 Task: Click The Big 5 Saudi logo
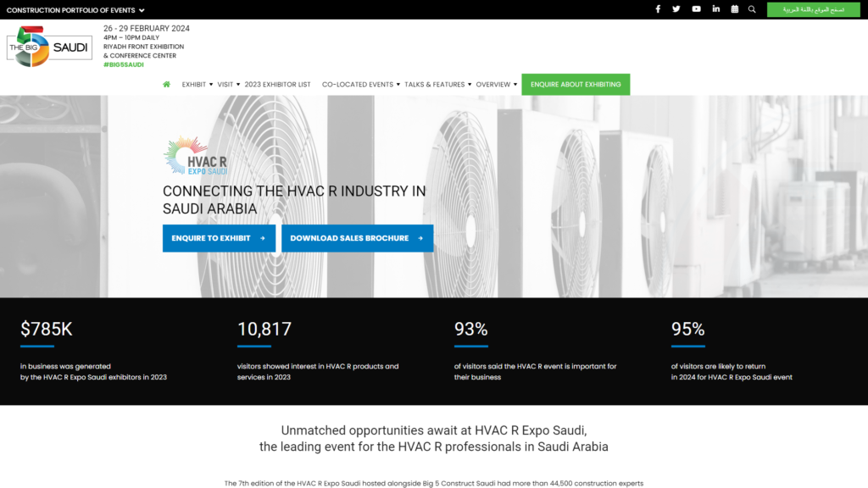[49, 47]
